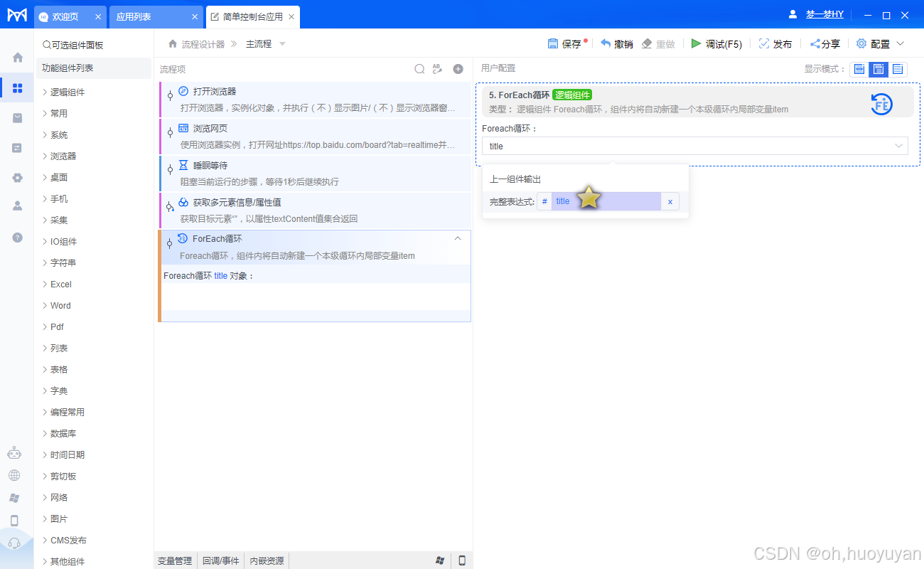Click the home icon beside 流程设计器
924x569 pixels.
pyautogui.click(x=173, y=44)
